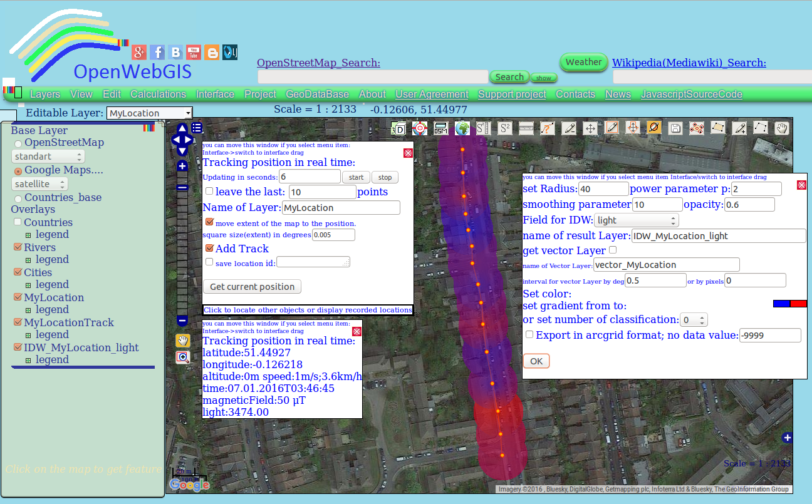Open the Edit menu
The height and width of the screenshot is (504, 812).
[x=112, y=95]
